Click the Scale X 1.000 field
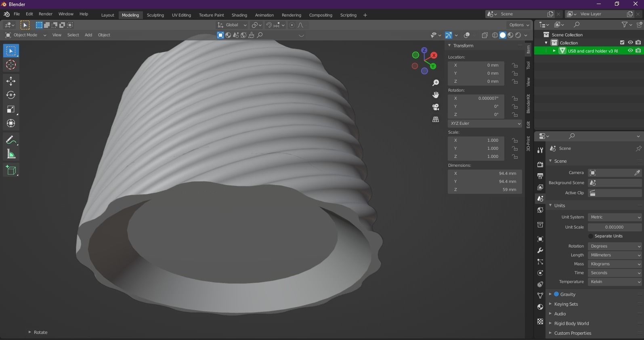 tap(476, 141)
